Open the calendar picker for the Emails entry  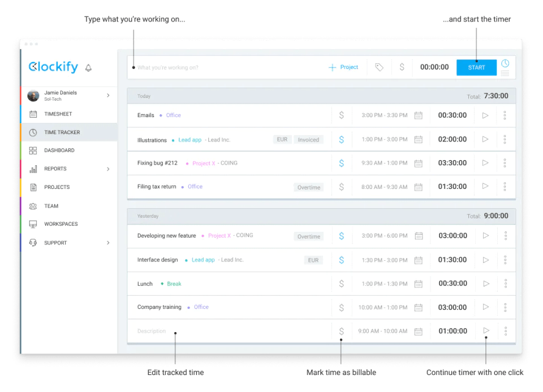418,115
